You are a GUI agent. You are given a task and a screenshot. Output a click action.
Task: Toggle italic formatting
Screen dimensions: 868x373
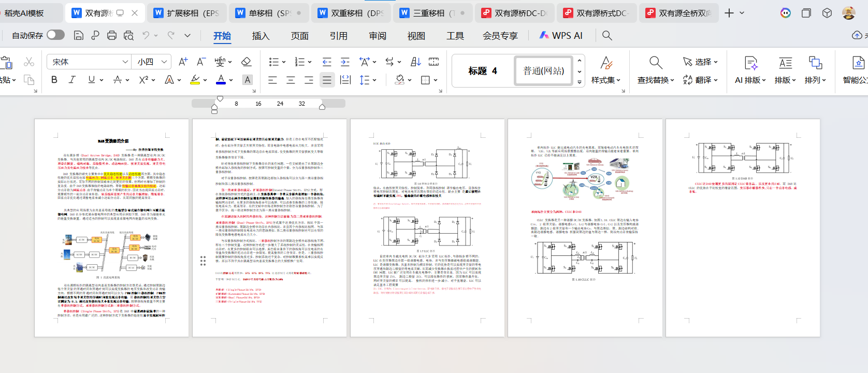(x=72, y=80)
